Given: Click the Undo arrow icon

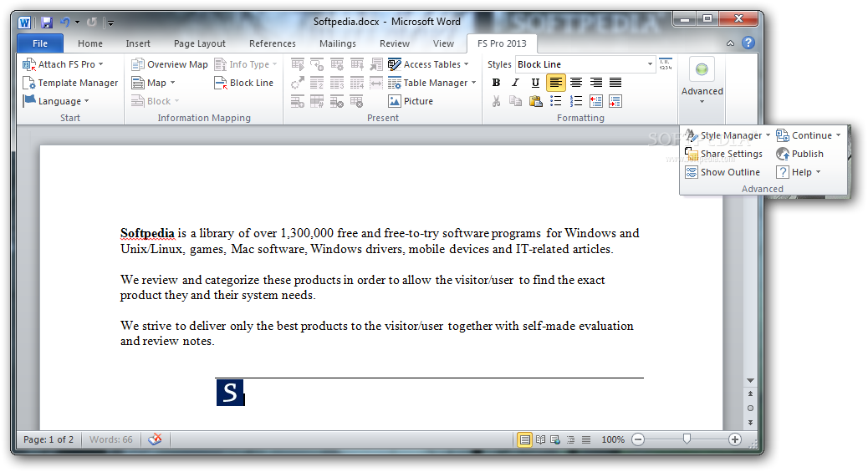Looking at the screenshot, I should [x=65, y=22].
